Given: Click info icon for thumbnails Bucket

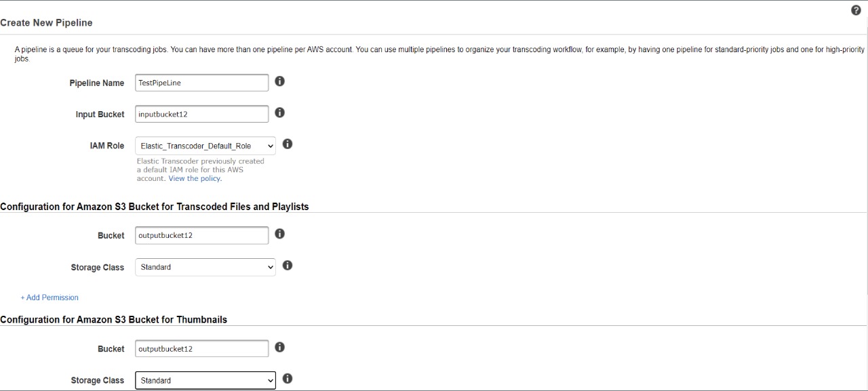Looking at the screenshot, I should [x=279, y=347].
